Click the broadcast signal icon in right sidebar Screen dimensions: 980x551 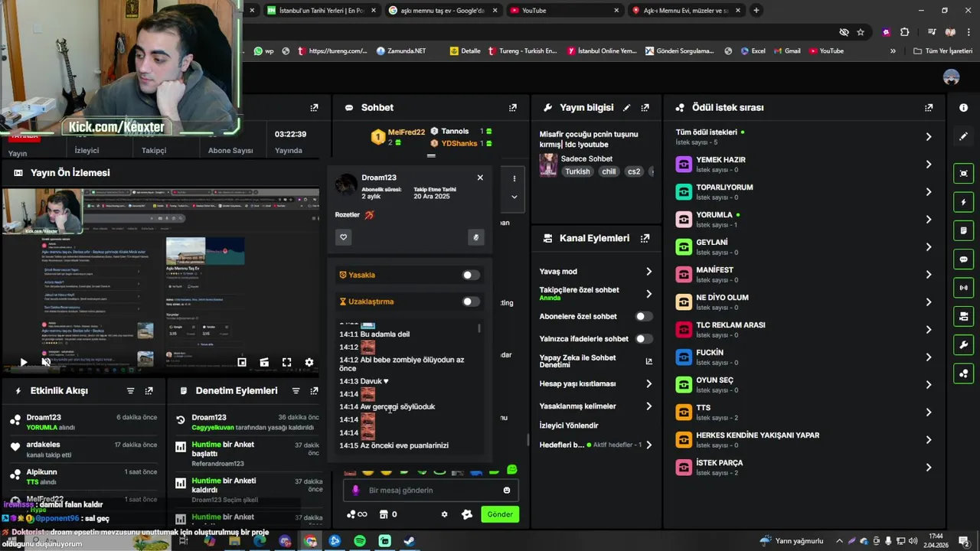point(963,288)
